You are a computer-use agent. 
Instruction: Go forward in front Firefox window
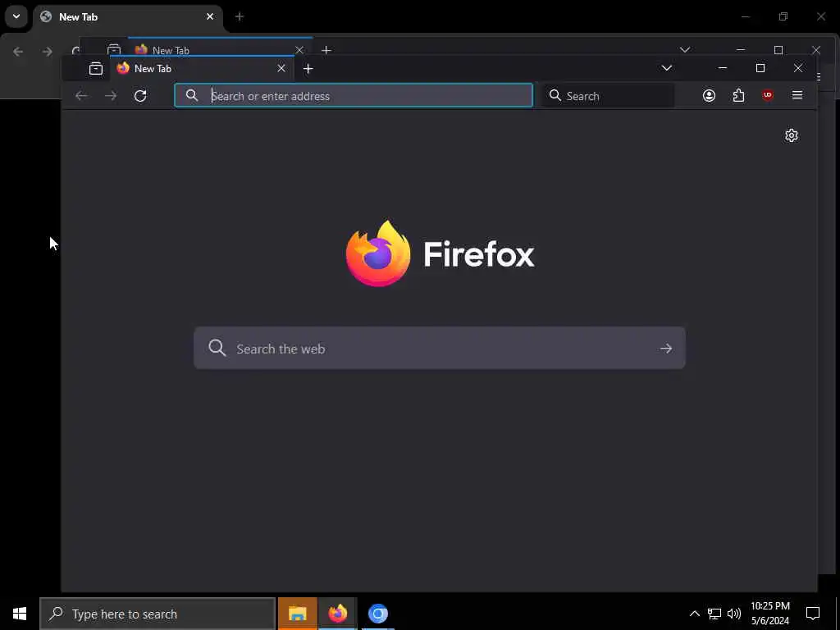pos(111,96)
